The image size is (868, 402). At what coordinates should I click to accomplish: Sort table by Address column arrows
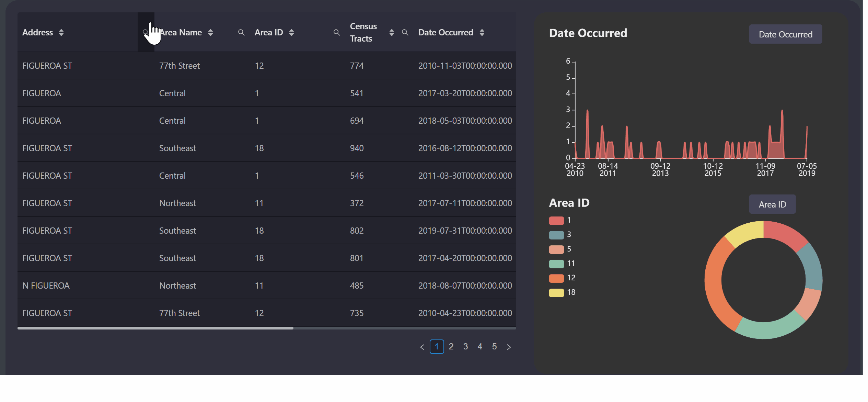pyautogui.click(x=61, y=32)
